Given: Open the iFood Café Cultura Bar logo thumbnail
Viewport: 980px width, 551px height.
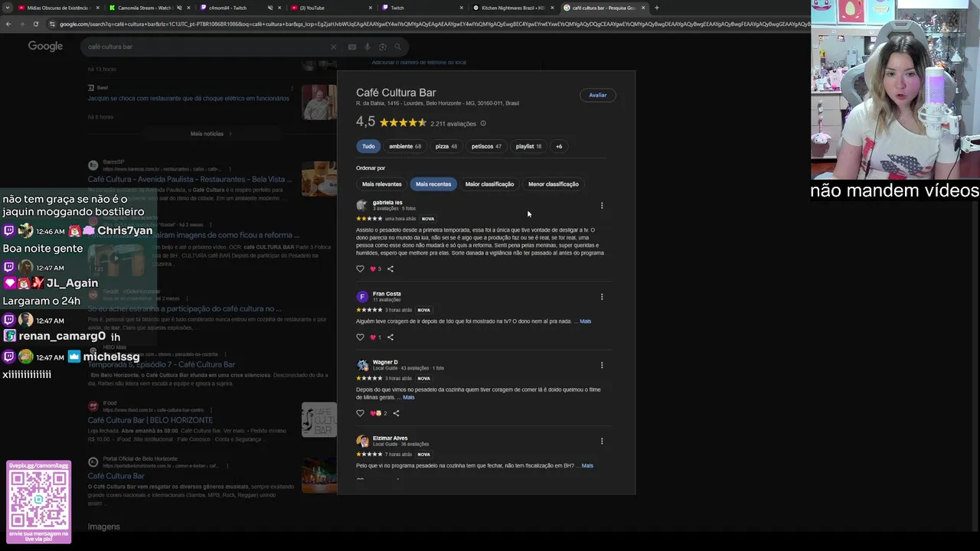Looking at the screenshot, I should click(318, 420).
